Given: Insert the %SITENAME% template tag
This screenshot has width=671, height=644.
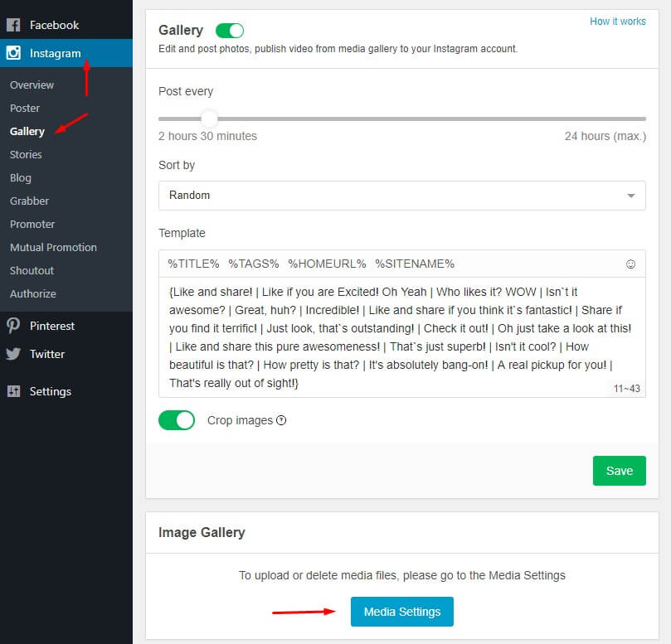Looking at the screenshot, I should 415,264.
